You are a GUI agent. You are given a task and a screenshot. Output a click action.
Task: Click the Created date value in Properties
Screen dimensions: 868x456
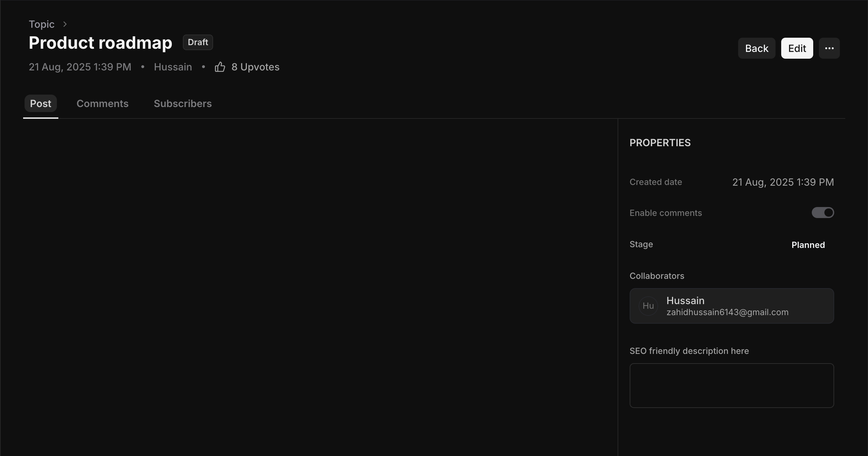tap(783, 182)
